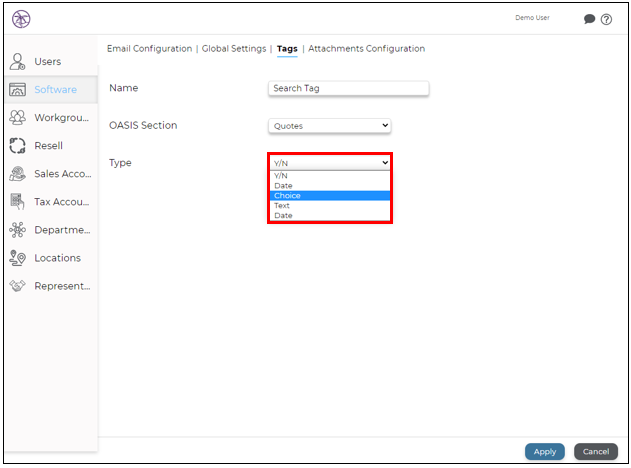631x468 pixels.
Task: Click the OASIS palm tree logo
Action: pyautogui.click(x=21, y=19)
